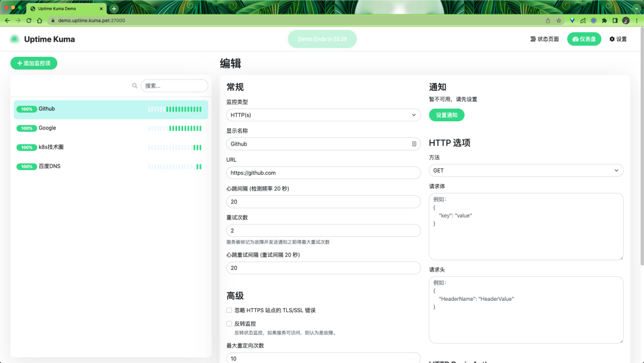Click the HTTP 选项 heading

(450, 143)
